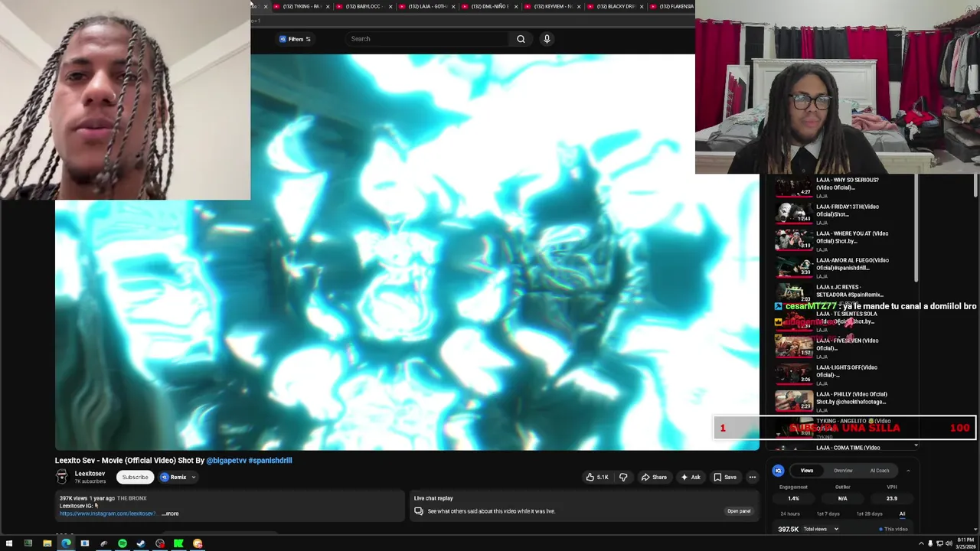This screenshot has height=551, width=980.
Task: Select the 1st 28 days time range
Action: point(869,514)
